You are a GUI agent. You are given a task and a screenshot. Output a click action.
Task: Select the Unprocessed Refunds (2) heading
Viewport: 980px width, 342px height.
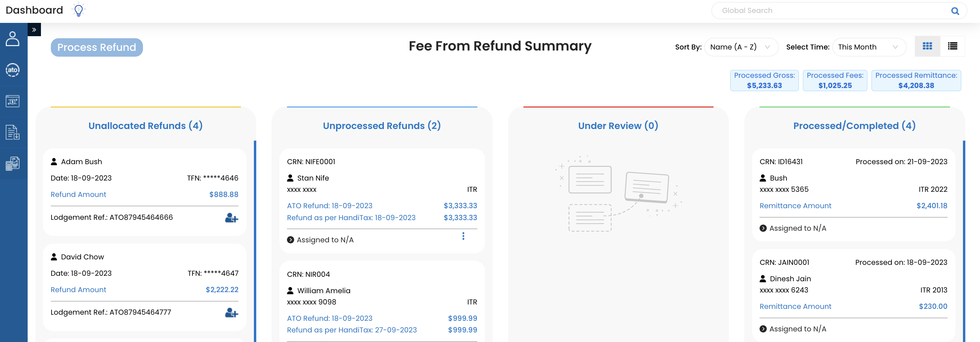tap(382, 126)
